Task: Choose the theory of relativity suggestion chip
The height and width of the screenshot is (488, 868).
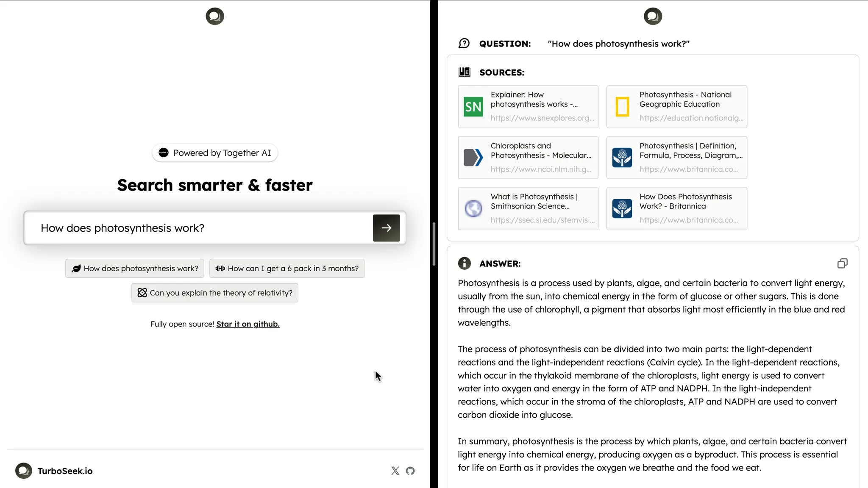Action: click(x=215, y=293)
